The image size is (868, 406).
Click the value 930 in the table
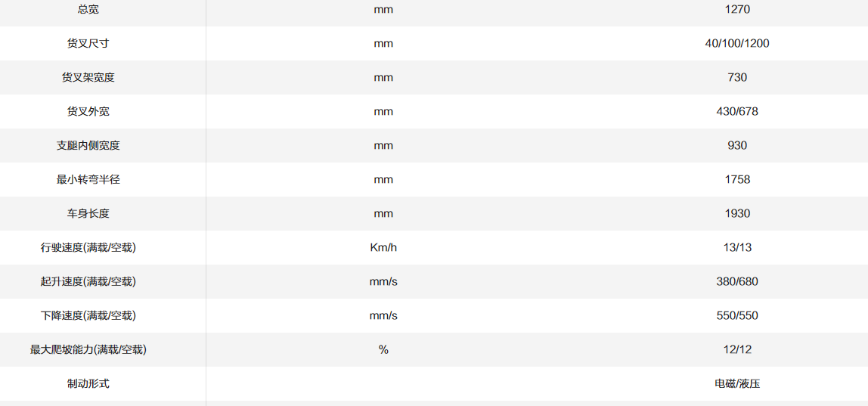pos(736,146)
